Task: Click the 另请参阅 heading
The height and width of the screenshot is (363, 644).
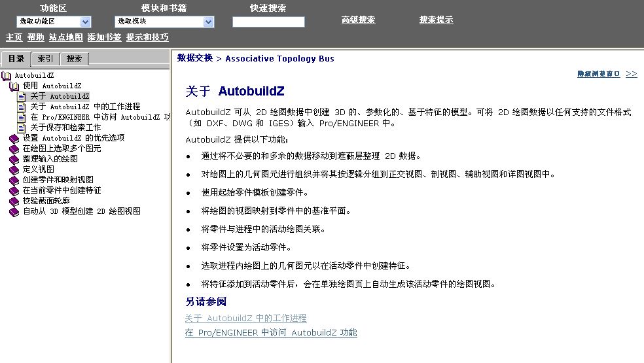Action: [x=206, y=302]
